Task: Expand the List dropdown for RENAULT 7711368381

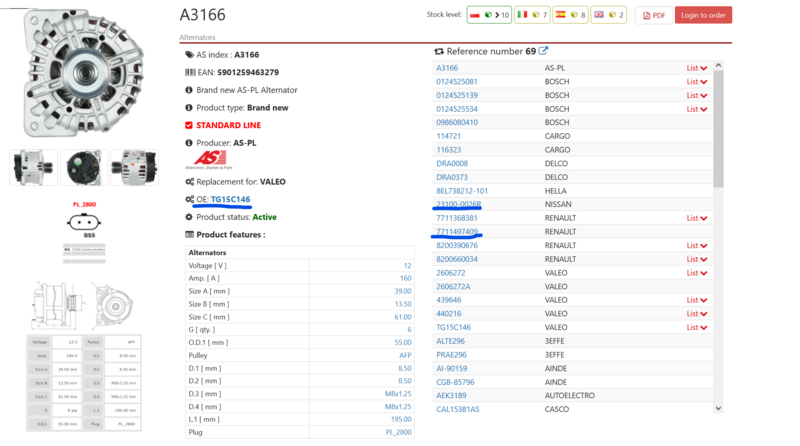Action: [696, 218]
